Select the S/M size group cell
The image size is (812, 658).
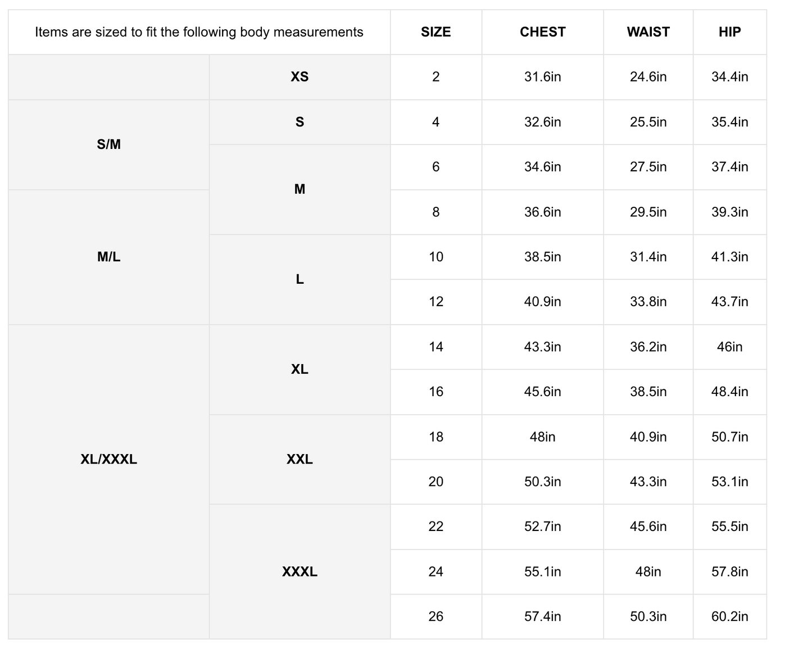pos(108,144)
